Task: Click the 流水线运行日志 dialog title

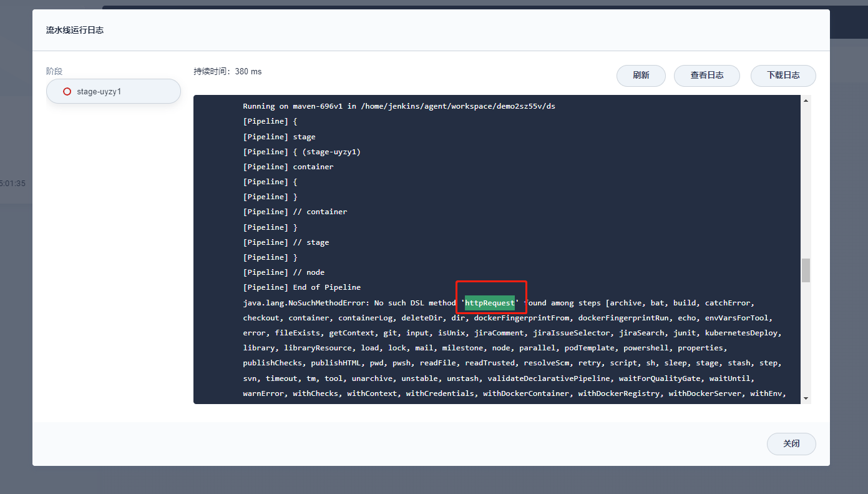Action: coord(75,30)
